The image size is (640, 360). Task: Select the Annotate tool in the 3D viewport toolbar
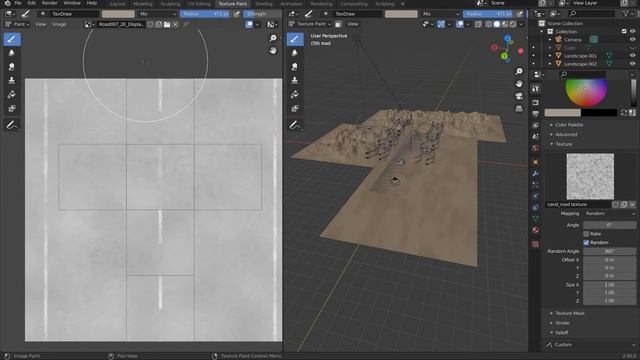point(295,125)
